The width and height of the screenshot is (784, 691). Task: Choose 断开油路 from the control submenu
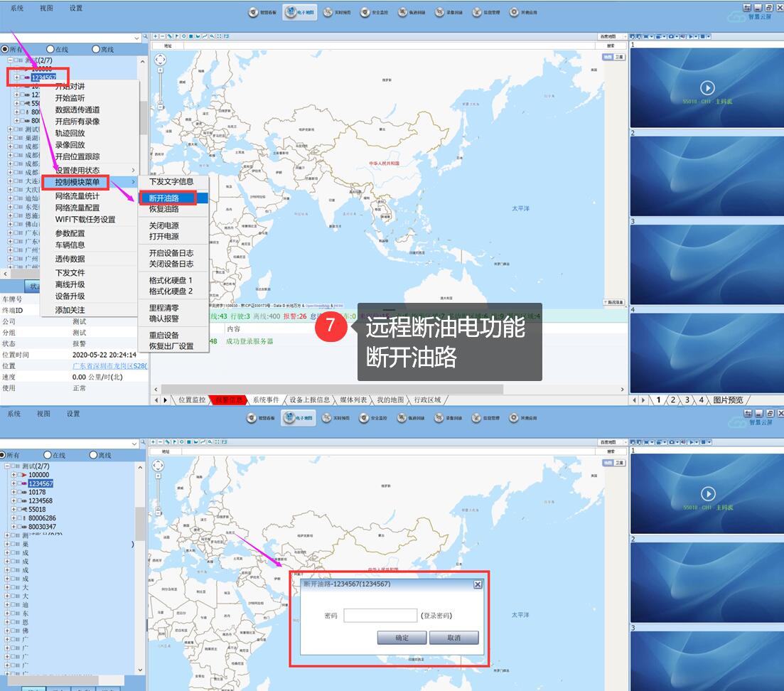coord(163,198)
